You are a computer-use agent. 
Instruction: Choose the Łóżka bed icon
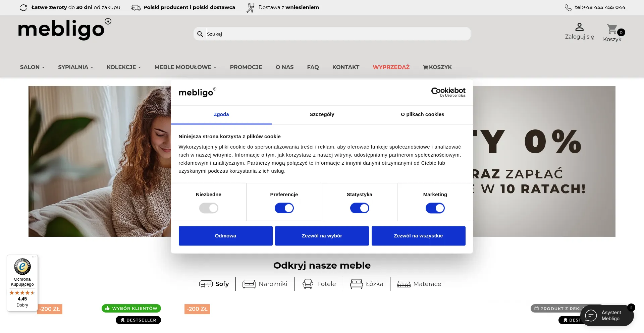coord(356,284)
